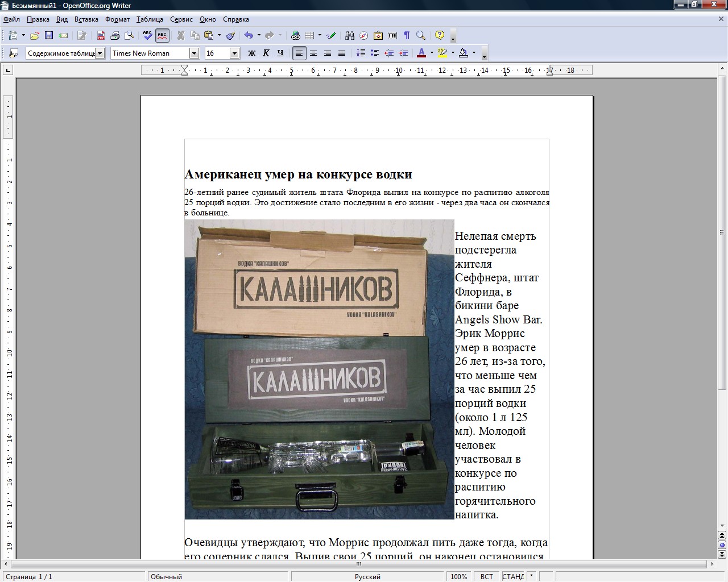Image resolution: width=728 pixels, height=582 pixels.
Task: Toggle bold (Ж) formatting
Action: tap(252, 53)
